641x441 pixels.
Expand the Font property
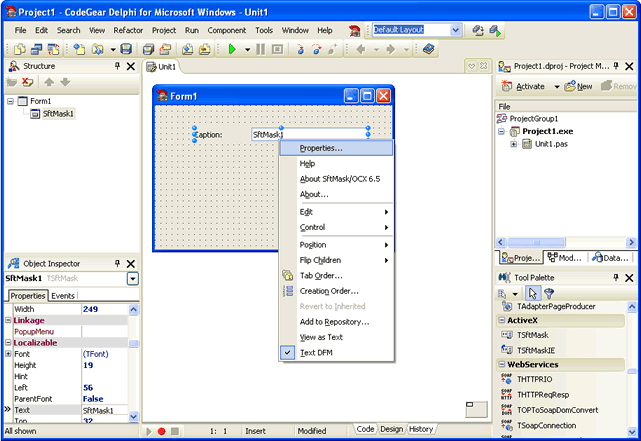tap(8, 354)
